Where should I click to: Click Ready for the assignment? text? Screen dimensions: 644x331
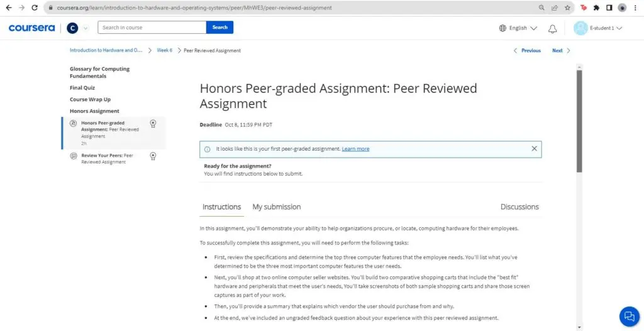click(237, 166)
